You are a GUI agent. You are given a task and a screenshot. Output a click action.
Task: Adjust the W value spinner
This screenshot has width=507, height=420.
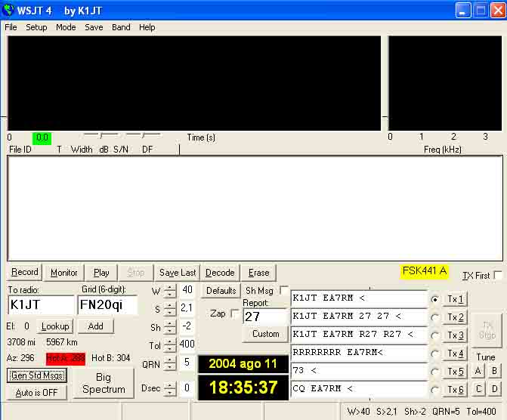(169, 292)
